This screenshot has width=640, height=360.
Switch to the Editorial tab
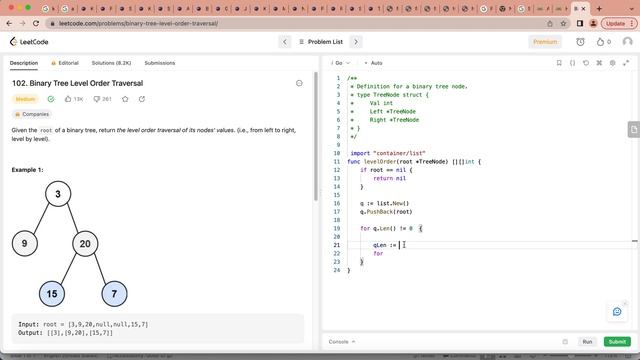pyautogui.click(x=65, y=63)
